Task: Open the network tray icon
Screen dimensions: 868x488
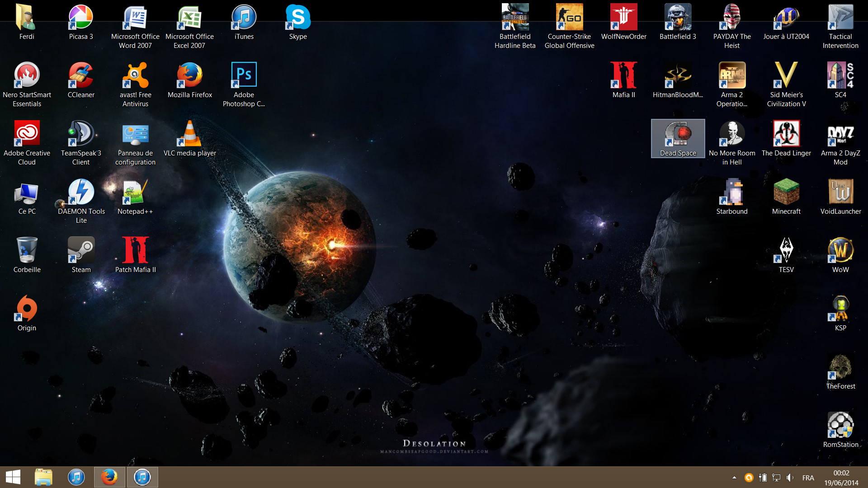Action: [x=776, y=478]
